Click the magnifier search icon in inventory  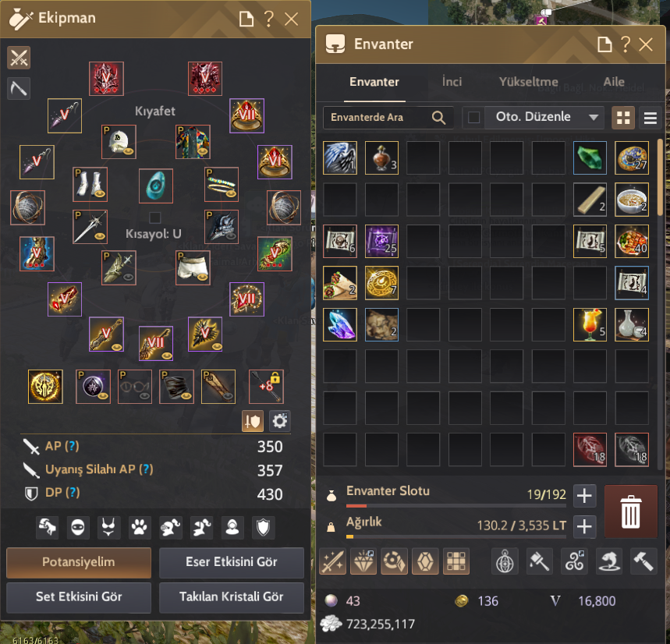[438, 118]
